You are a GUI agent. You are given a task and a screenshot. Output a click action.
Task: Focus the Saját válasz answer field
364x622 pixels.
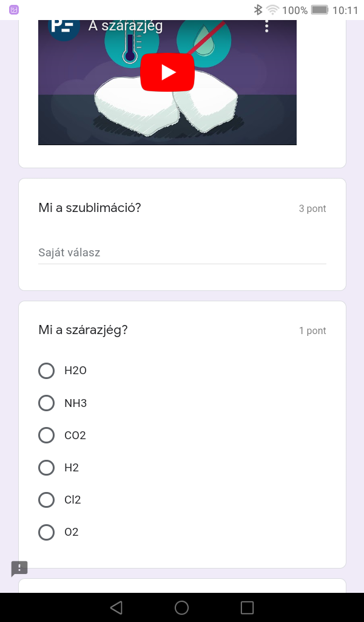[182, 253]
